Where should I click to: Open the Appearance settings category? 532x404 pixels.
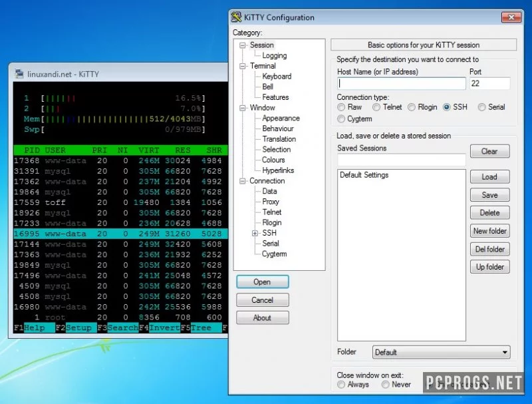point(281,118)
